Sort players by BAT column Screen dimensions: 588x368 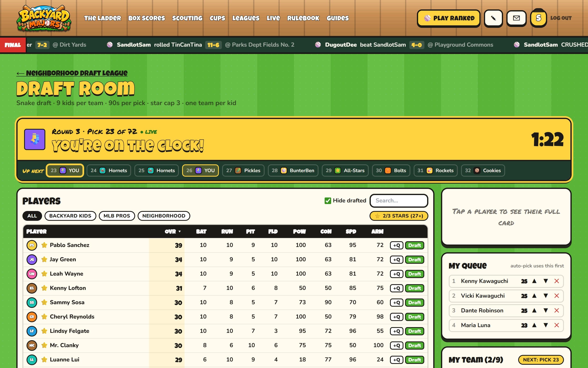[x=201, y=231]
